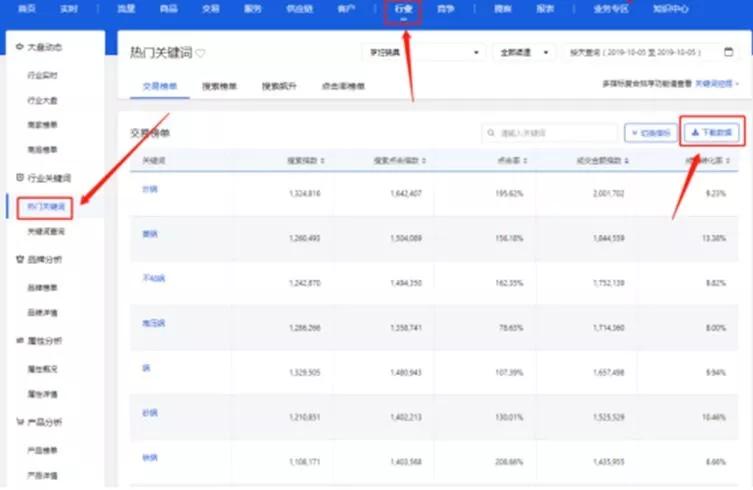Select the 交易榜单 tab
The image size is (753, 490).
[x=160, y=86]
